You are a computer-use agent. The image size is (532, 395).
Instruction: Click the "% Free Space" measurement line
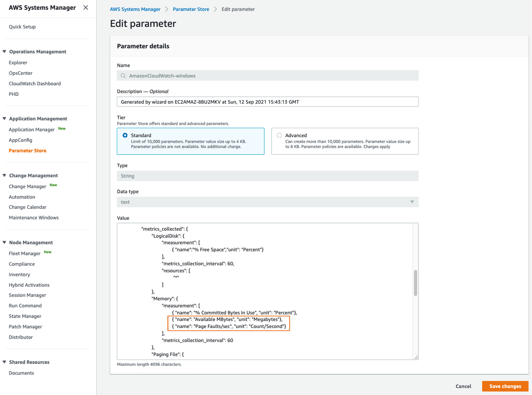point(218,250)
